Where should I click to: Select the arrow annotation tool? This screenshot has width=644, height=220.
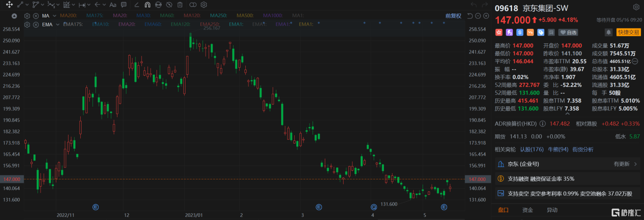tap(97, 5)
